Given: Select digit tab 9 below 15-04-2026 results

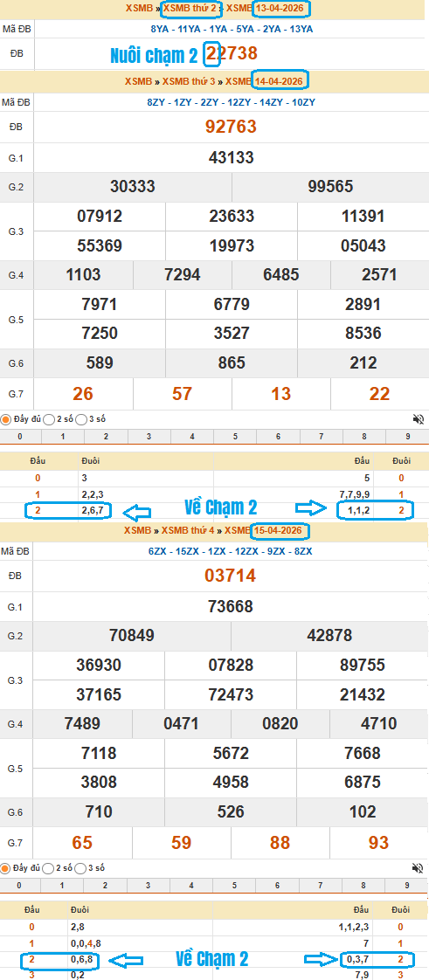Looking at the screenshot, I should pyautogui.click(x=407, y=885).
